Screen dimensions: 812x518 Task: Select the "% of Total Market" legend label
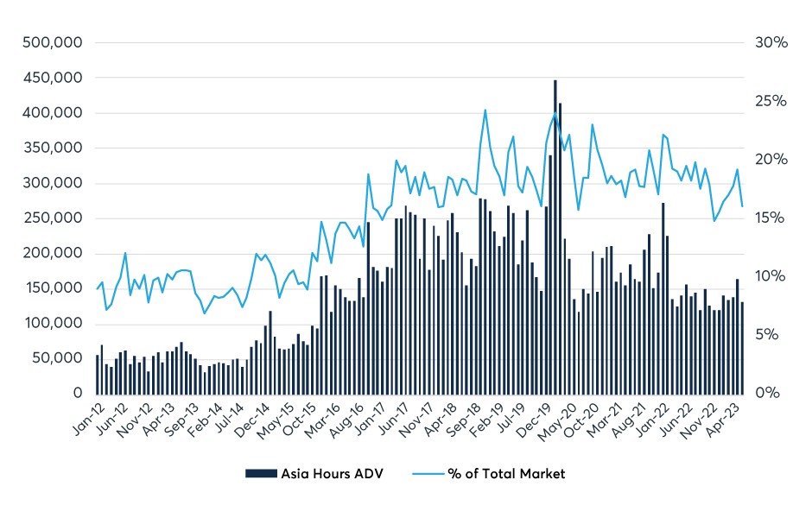[x=506, y=473]
